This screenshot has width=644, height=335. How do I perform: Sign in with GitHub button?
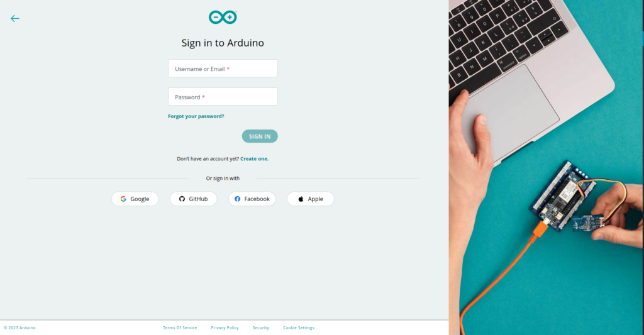[194, 199]
